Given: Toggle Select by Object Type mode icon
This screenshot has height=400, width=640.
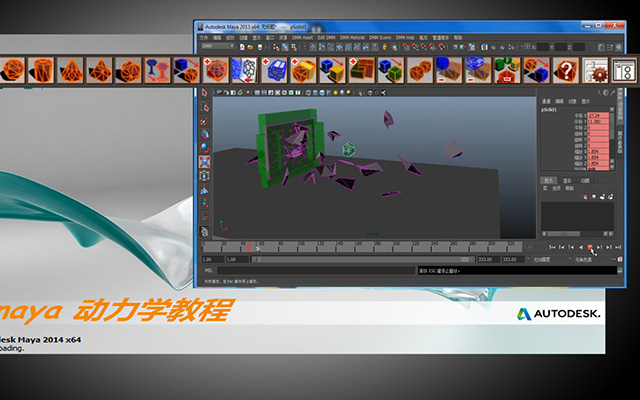Looking at the screenshot, I should click(x=285, y=47).
